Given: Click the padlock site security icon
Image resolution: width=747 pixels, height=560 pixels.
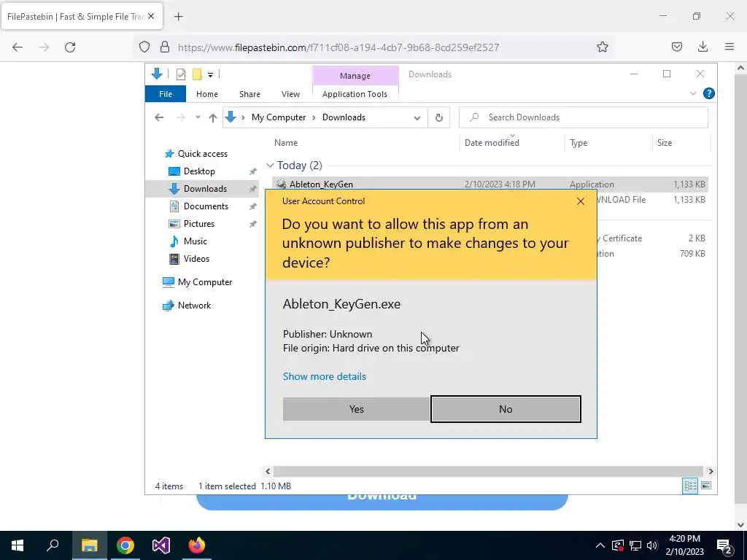Looking at the screenshot, I should (165, 47).
